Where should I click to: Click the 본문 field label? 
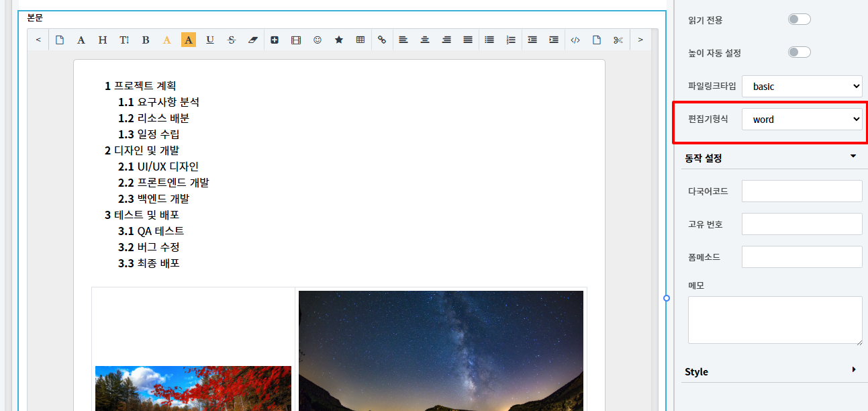click(34, 17)
